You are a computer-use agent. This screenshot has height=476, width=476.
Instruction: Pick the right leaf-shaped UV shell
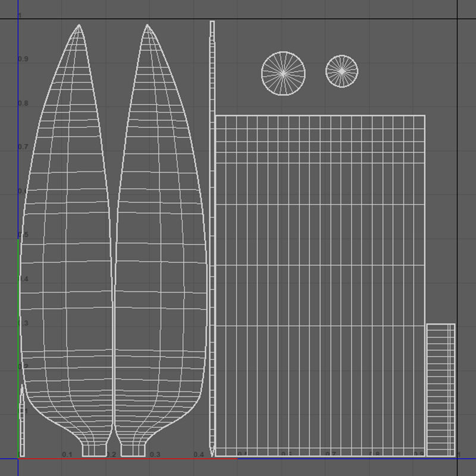[161, 240]
